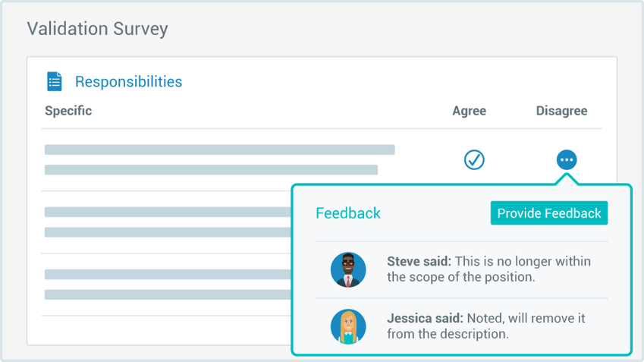The image size is (644, 362).
Task: Click Steve's avatar with sunglasses
Action: (x=348, y=269)
